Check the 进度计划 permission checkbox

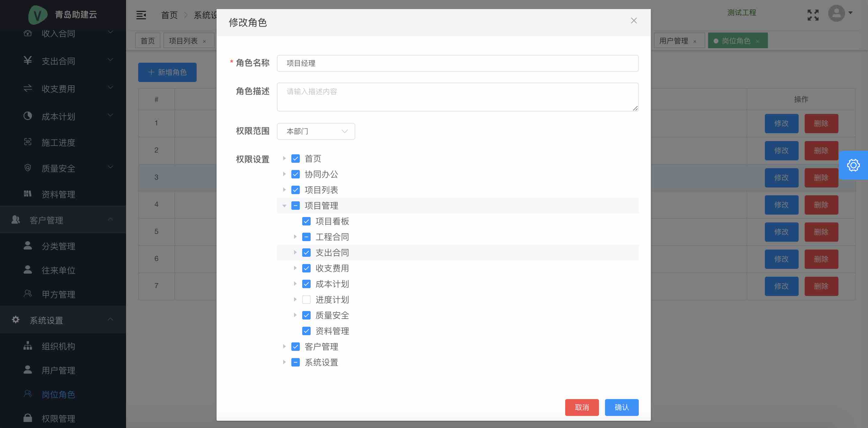pyautogui.click(x=306, y=299)
